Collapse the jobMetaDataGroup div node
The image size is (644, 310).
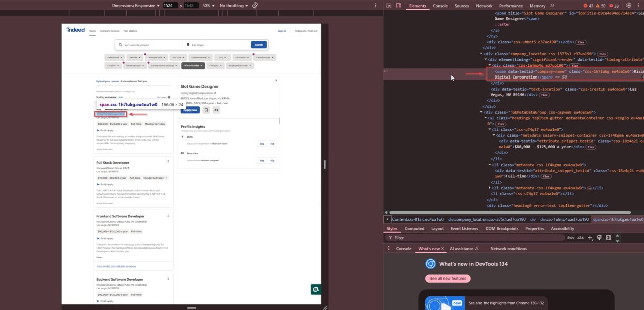click(x=482, y=112)
